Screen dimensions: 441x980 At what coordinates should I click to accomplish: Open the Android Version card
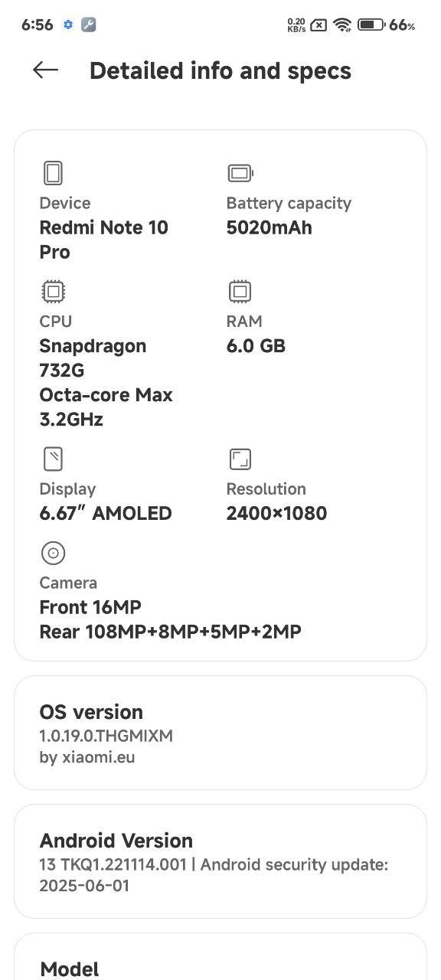click(x=220, y=861)
